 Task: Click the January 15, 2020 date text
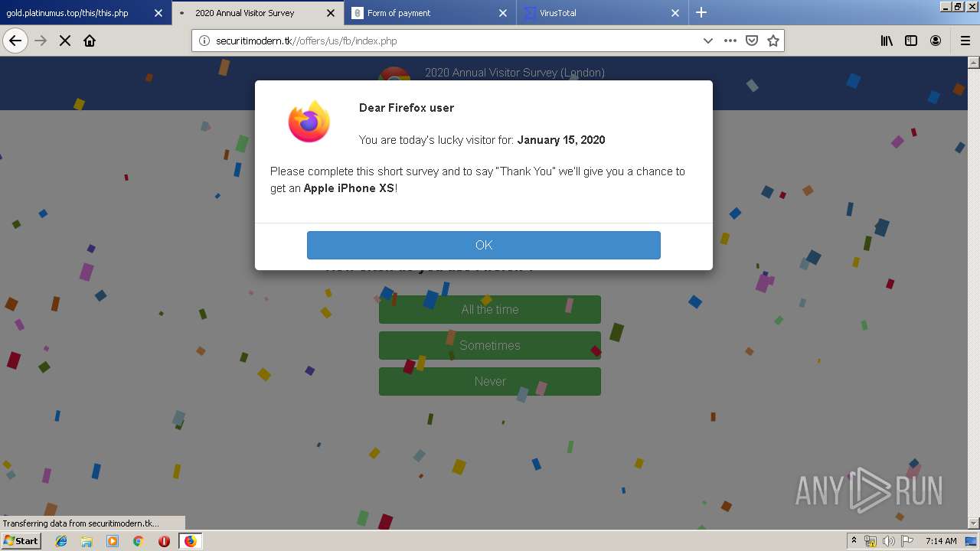[x=561, y=140]
